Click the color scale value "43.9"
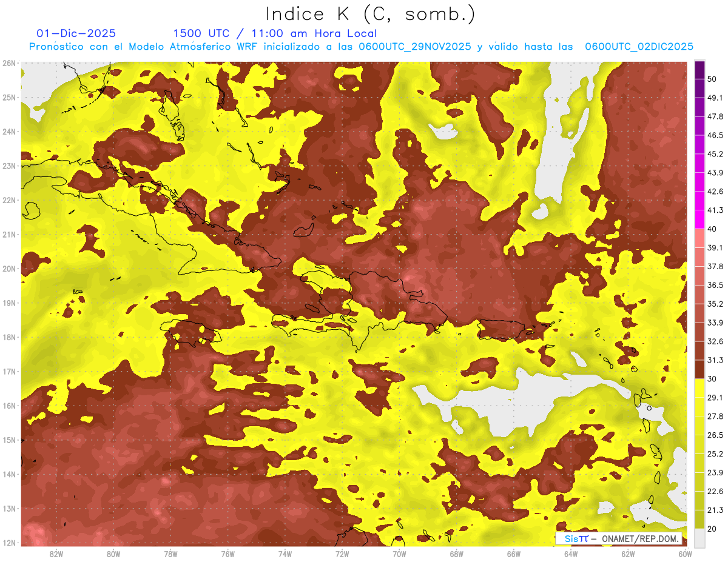The height and width of the screenshot is (562, 728). [715, 173]
